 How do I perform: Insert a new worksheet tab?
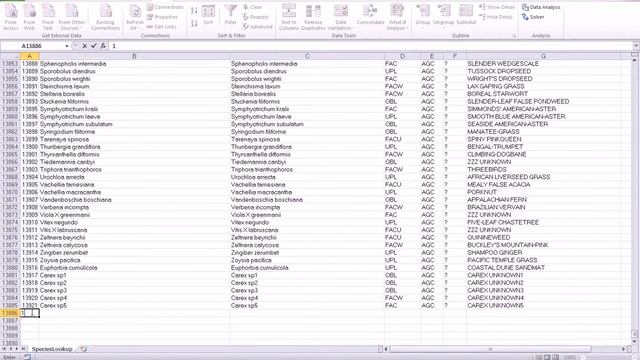83,349
